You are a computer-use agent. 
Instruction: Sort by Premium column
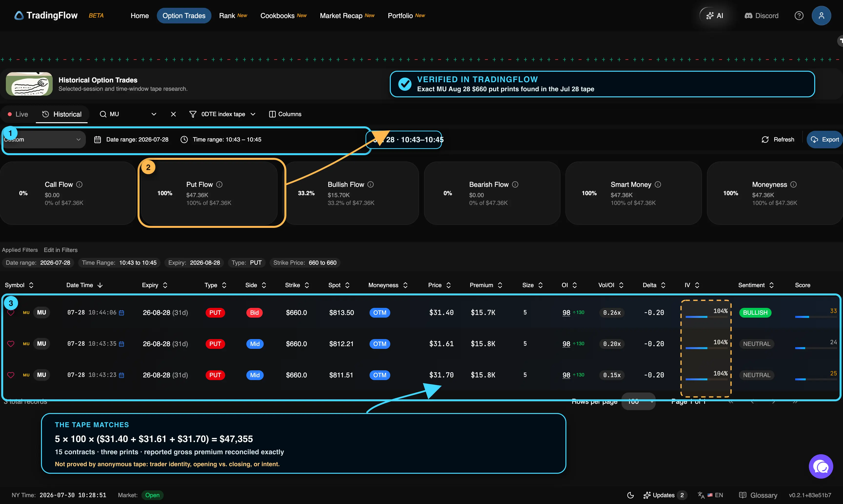click(486, 285)
